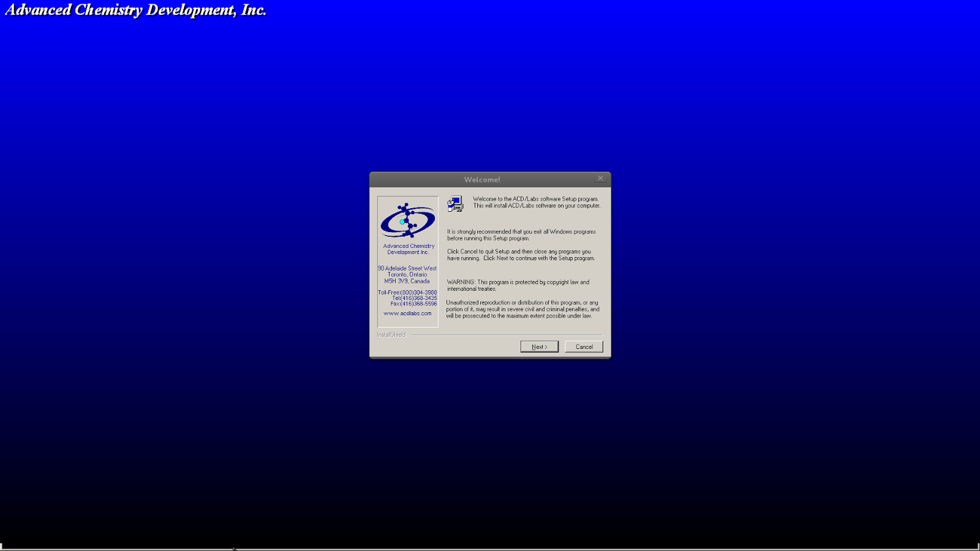Click the 'Welcome to the ACD/Labs software' text
Image resolution: width=980 pixels, height=551 pixels.
537,202
